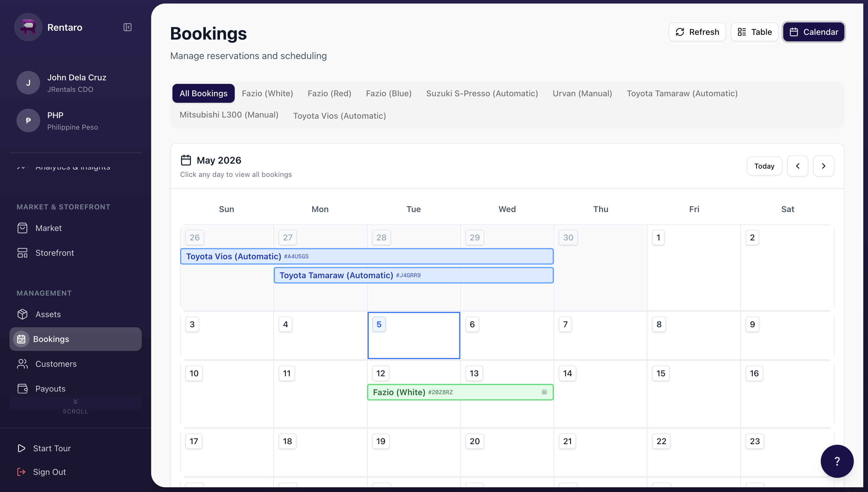Click the Sign Out icon

(21, 472)
